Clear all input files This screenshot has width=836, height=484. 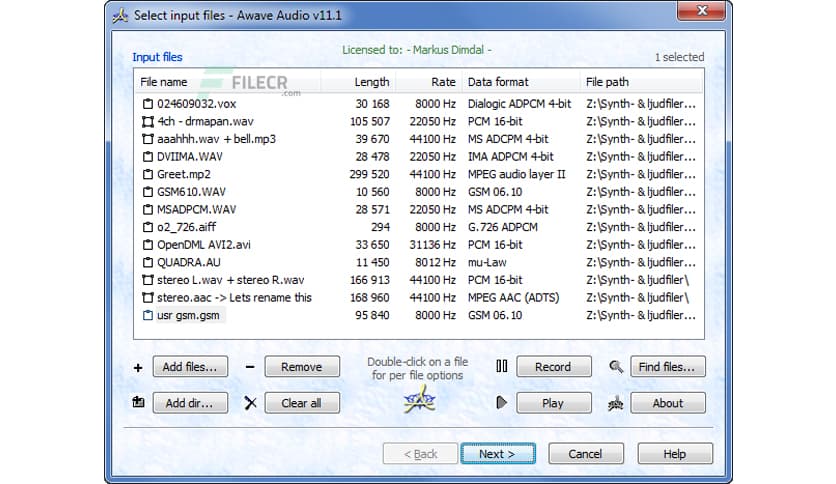pyautogui.click(x=302, y=403)
